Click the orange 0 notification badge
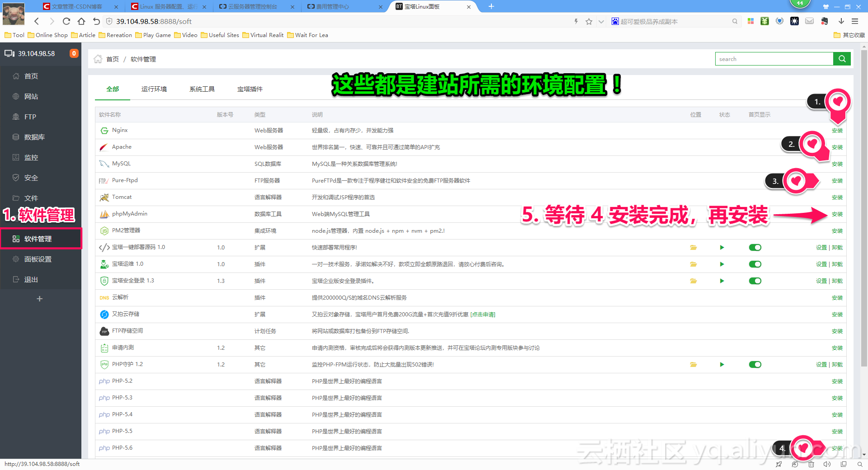Viewport: 868px width, 470px height. [x=74, y=53]
